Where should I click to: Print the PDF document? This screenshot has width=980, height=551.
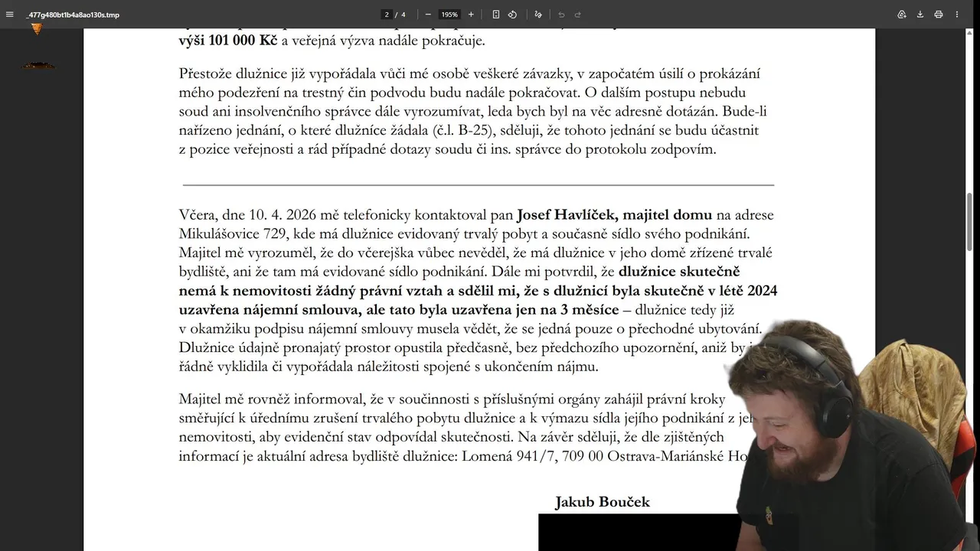pyautogui.click(x=939, y=15)
